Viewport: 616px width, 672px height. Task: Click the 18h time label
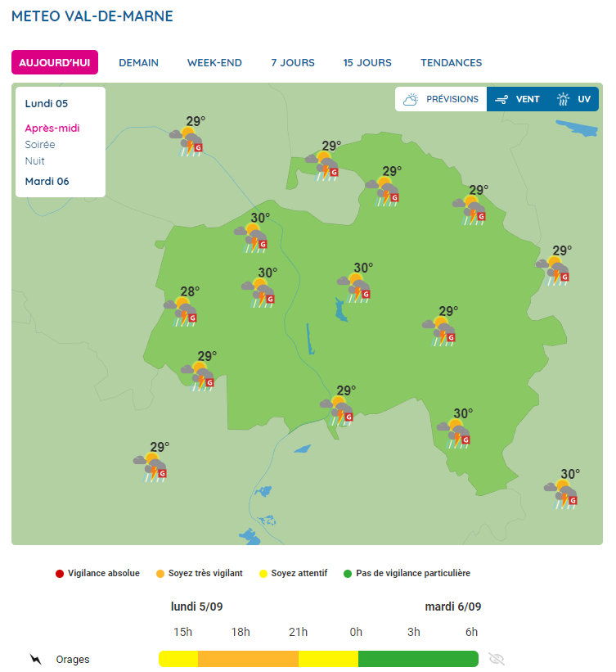coord(241,632)
